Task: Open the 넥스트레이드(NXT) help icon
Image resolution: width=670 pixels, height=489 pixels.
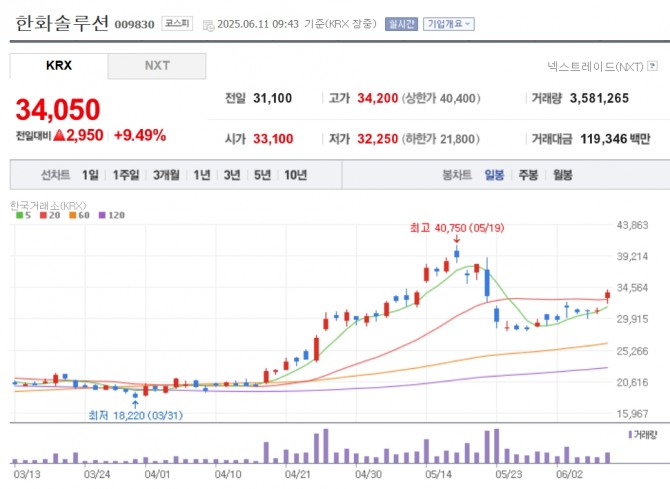Action: [x=652, y=66]
